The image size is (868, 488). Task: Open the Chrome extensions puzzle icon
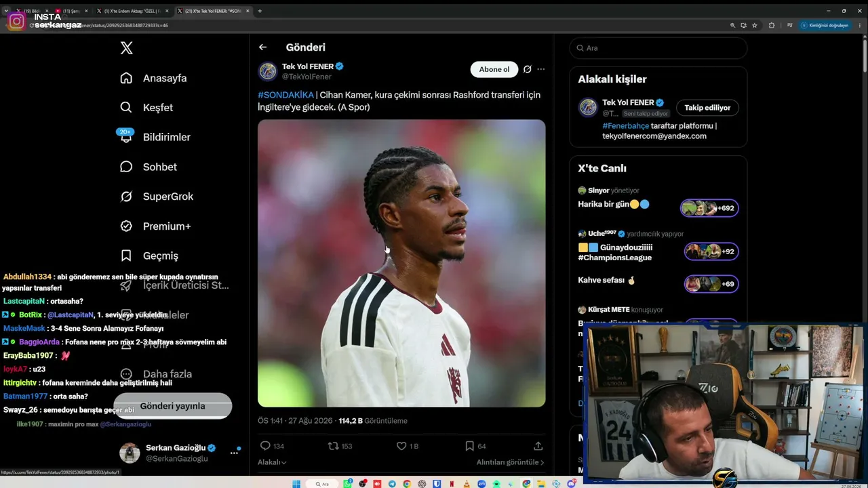[x=772, y=25]
